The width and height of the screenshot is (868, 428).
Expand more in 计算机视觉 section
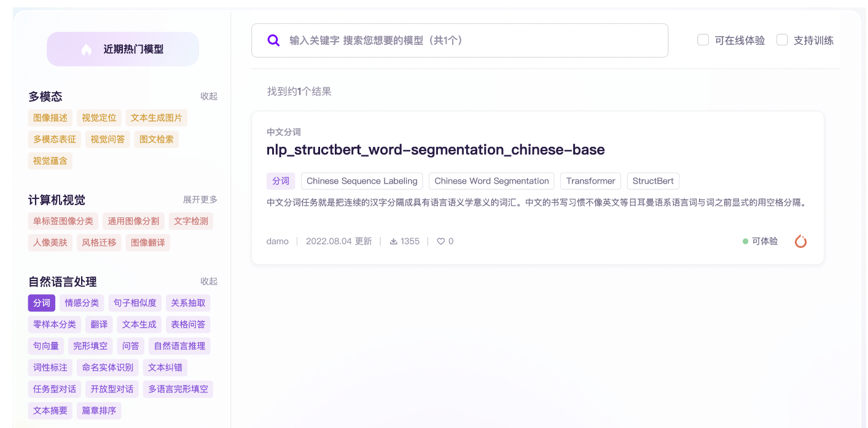[x=200, y=200]
